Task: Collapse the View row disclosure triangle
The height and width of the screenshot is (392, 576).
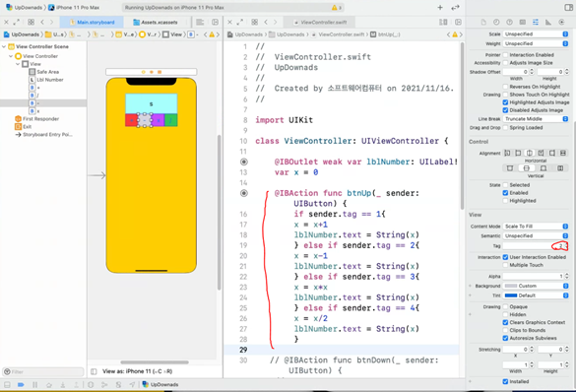Action: tap(18, 64)
